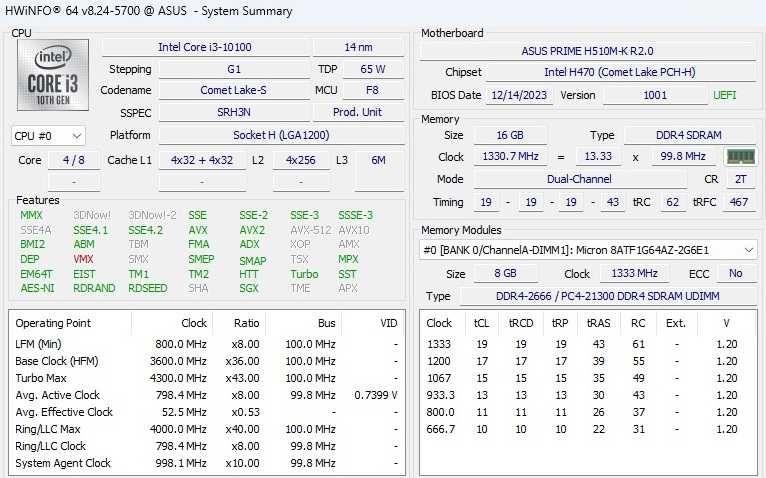This screenshot has height=478, width=766.
Task: Click the Intel Core i3-10100 name field
Action: pos(204,47)
